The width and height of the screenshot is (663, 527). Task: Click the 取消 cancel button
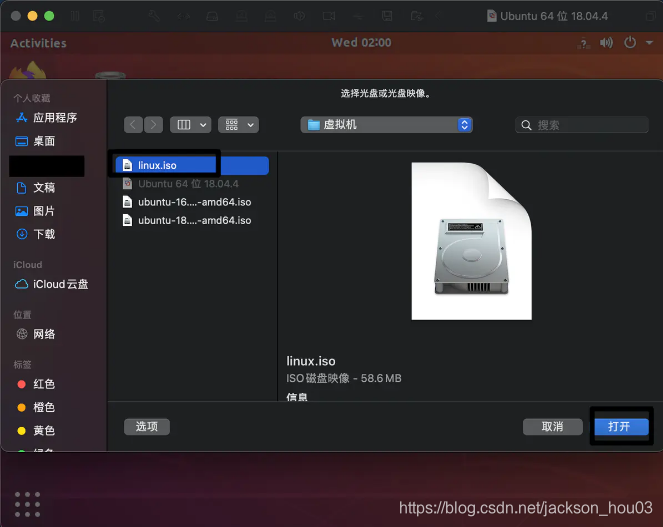click(553, 427)
